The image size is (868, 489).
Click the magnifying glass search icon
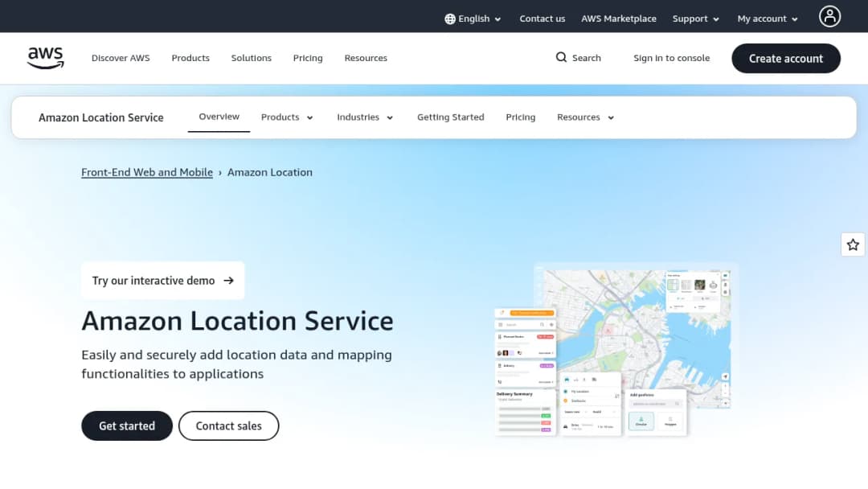point(561,58)
